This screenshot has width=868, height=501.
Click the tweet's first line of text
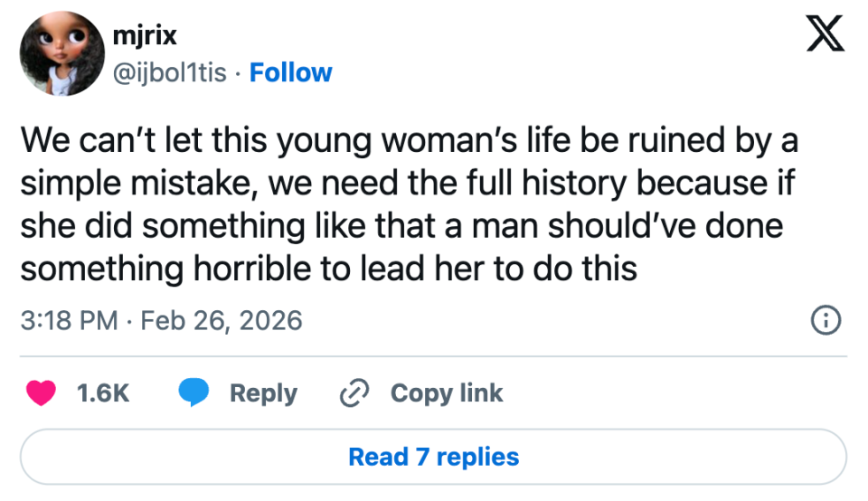click(x=409, y=141)
